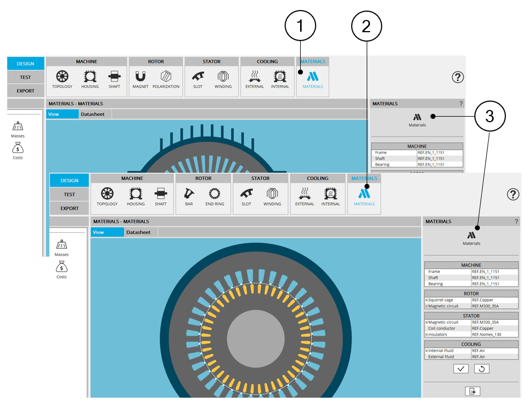Select the TEST tab in front window
The image size is (532, 406).
(69, 194)
